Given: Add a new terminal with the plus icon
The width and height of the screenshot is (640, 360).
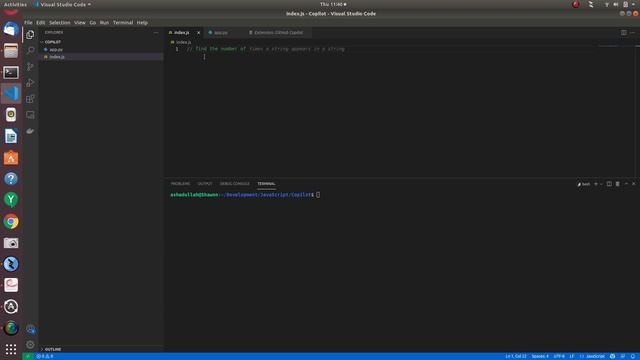Looking at the screenshot, I should click(x=596, y=184).
